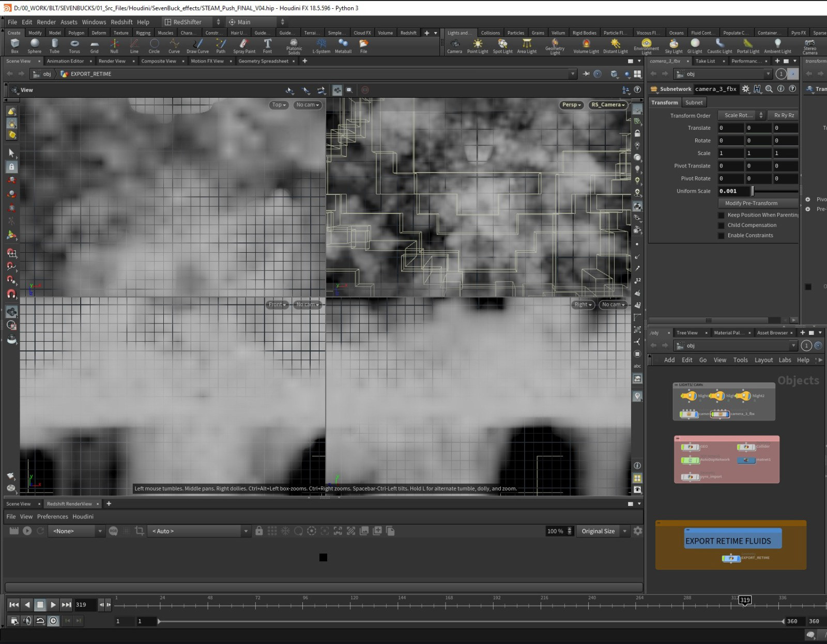Select the Platonic Solids tool

pos(294,47)
